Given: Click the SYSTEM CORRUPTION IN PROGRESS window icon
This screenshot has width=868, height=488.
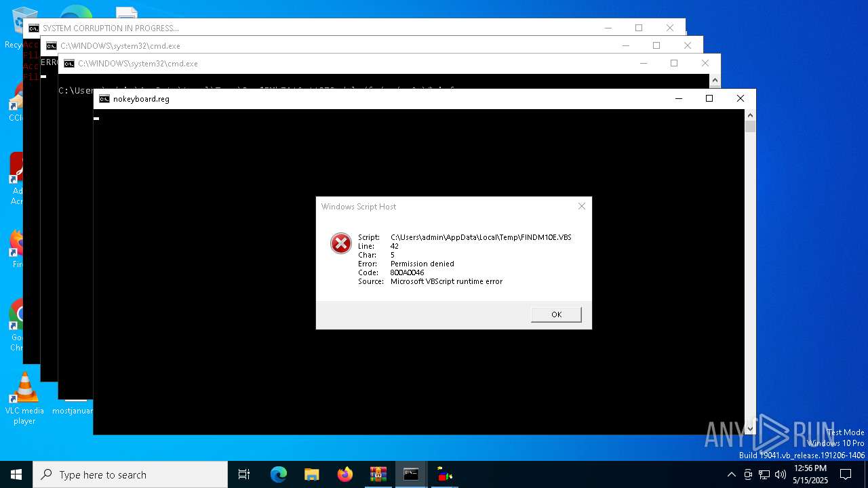Looking at the screenshot, I should pyautogui.click(x=33, y=28).
